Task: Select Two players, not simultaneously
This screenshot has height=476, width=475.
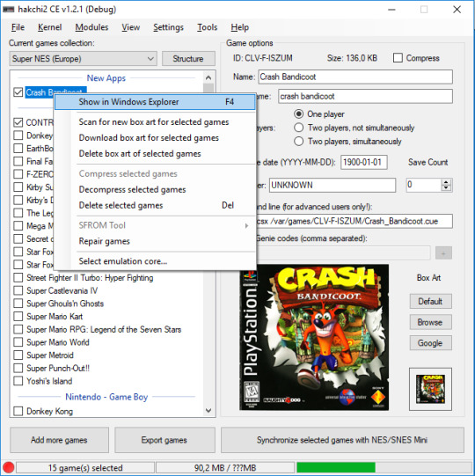Action: coord(299,128)
